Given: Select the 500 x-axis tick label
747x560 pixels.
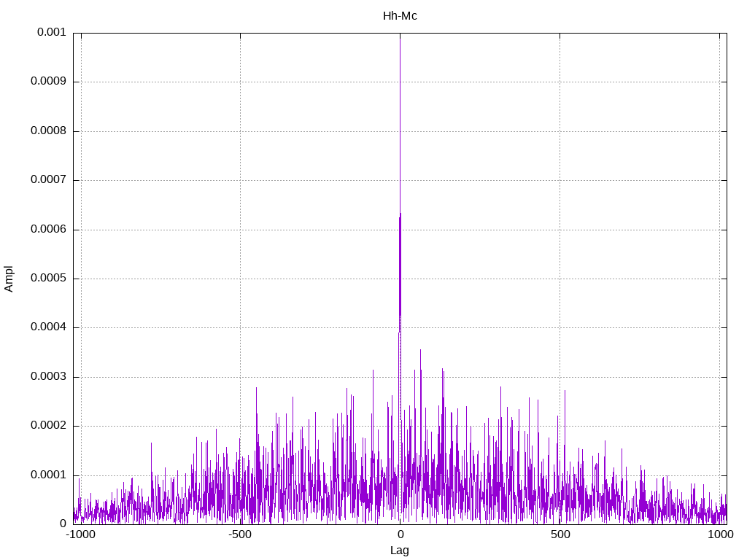Looking at the screenshot, I should (560, 535).
